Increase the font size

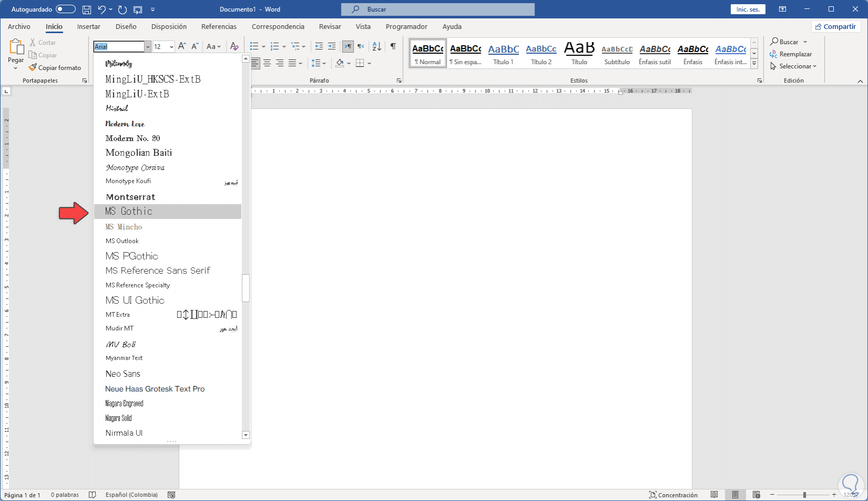[182, 46]
